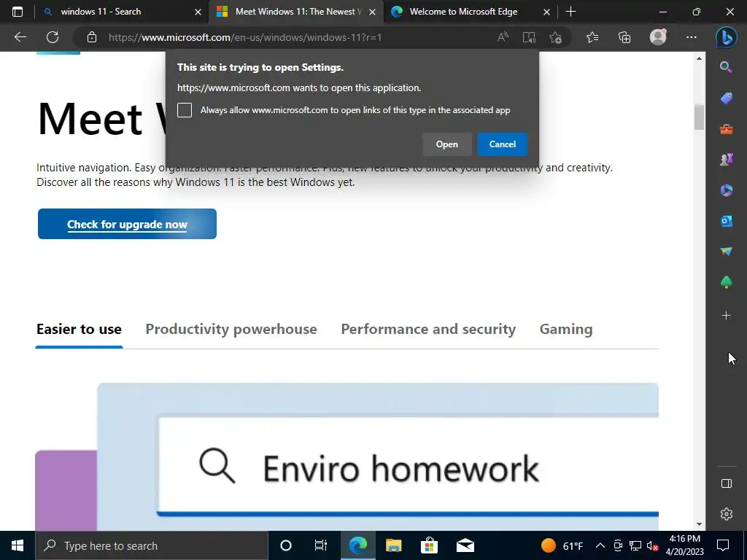
Task: Open the Favorites list
Action: (592, 37)
